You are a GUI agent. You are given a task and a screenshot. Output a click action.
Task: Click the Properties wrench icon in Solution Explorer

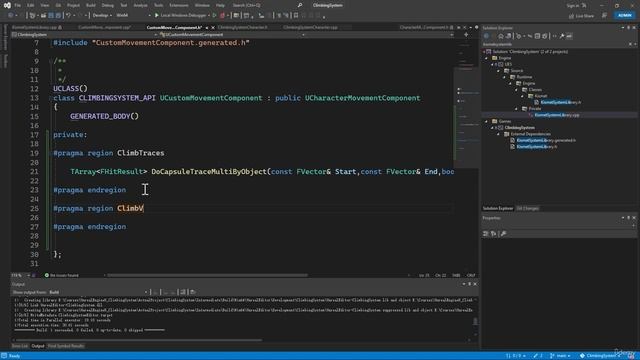pos(562,36)
